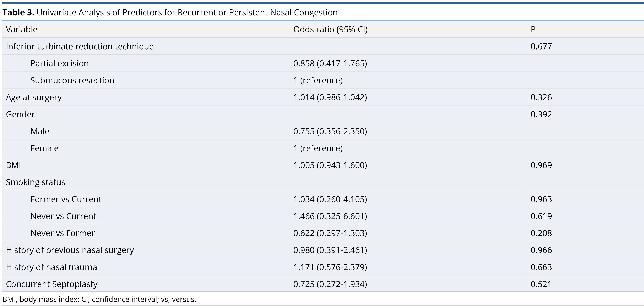
Task: Click the Gender P value 0.392
Action: (541, 114)
